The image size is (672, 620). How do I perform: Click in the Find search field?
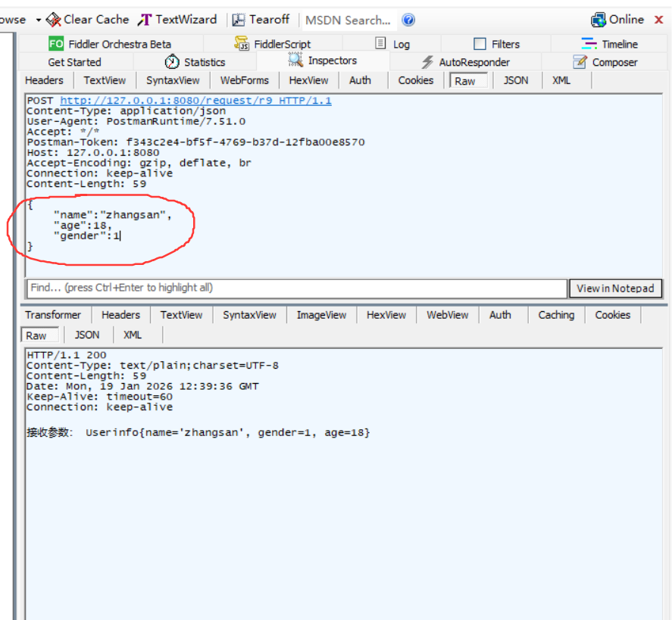(297, 288)
